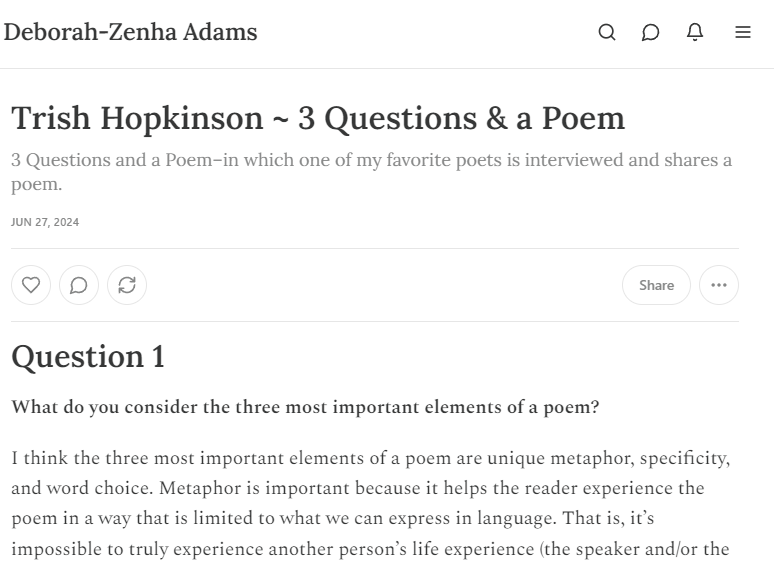Like the post with the heart icon

(x=31, y=285)
